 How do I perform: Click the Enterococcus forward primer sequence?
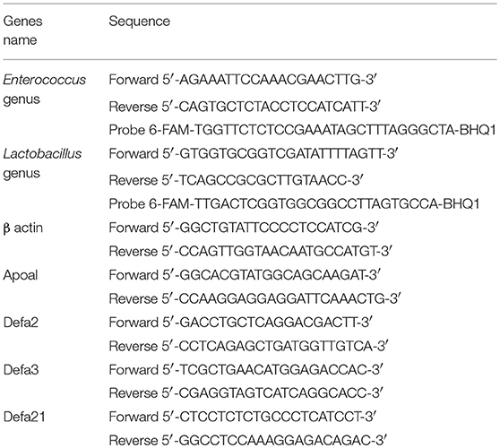tap(243, 80)
